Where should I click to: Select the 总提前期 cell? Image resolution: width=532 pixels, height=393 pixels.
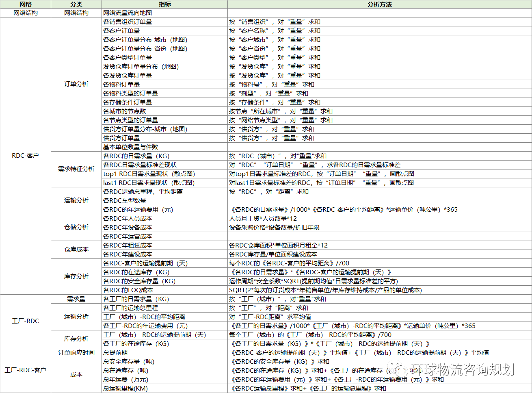[x=164, y=352]
